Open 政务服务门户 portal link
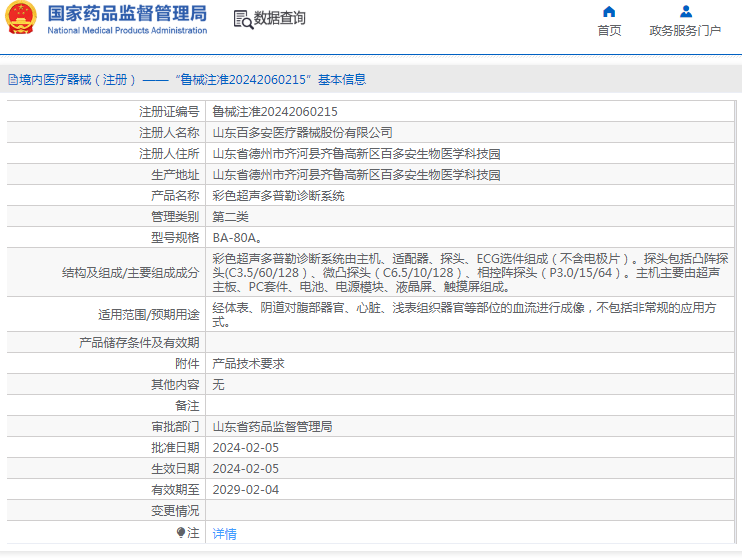 [685, 31]
